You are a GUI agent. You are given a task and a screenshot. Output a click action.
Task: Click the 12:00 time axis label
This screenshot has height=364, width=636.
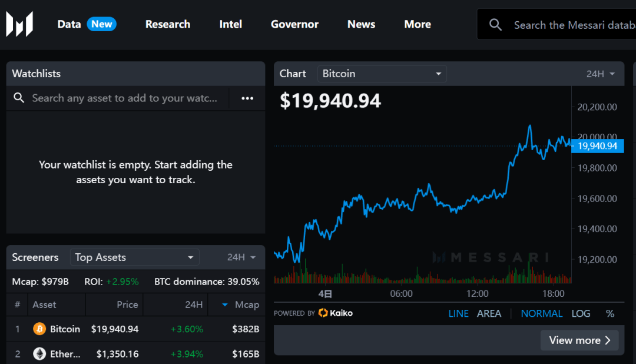(x=478, y=293)
